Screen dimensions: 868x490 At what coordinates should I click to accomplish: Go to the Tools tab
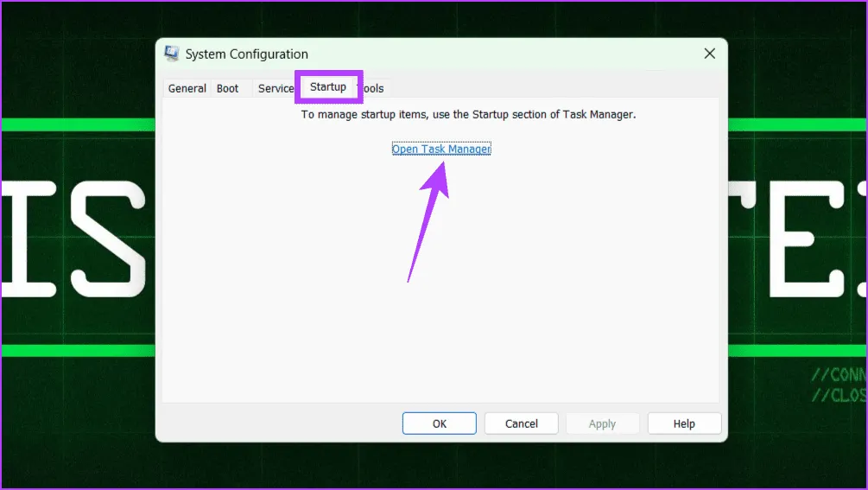pos(375,88)
